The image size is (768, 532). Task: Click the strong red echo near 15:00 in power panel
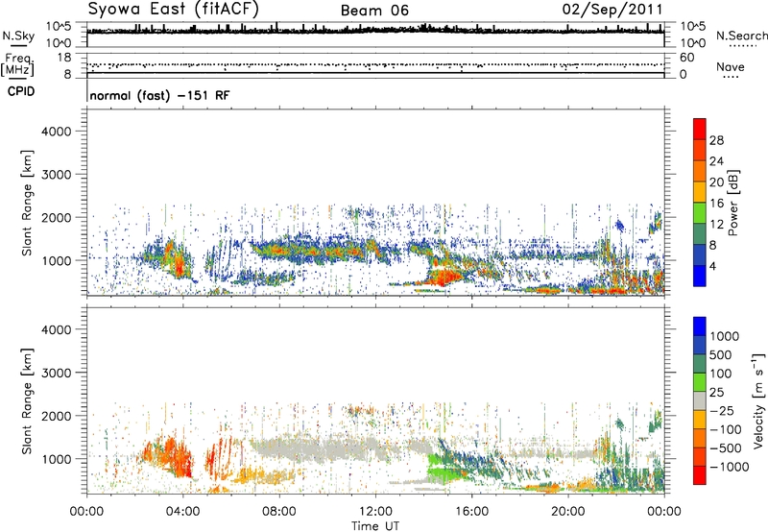coord(443,278)
